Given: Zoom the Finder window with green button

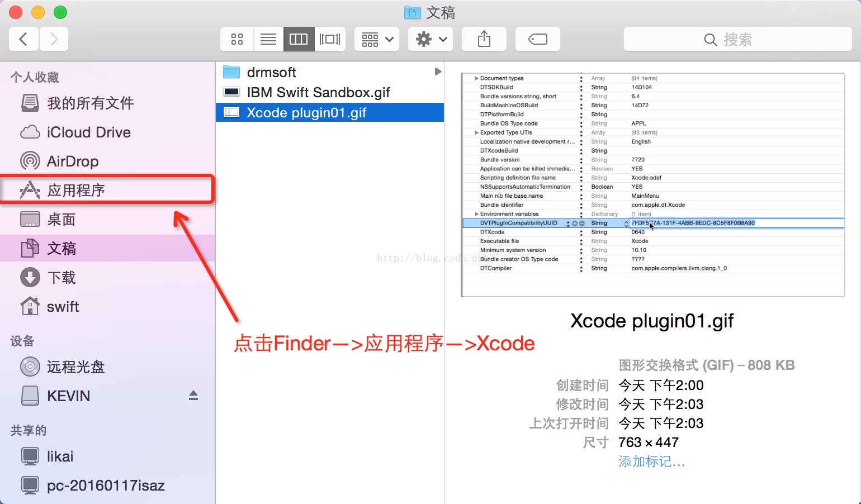Looking at the screenshot, I should pyautogui.click(x=60, y=12).
